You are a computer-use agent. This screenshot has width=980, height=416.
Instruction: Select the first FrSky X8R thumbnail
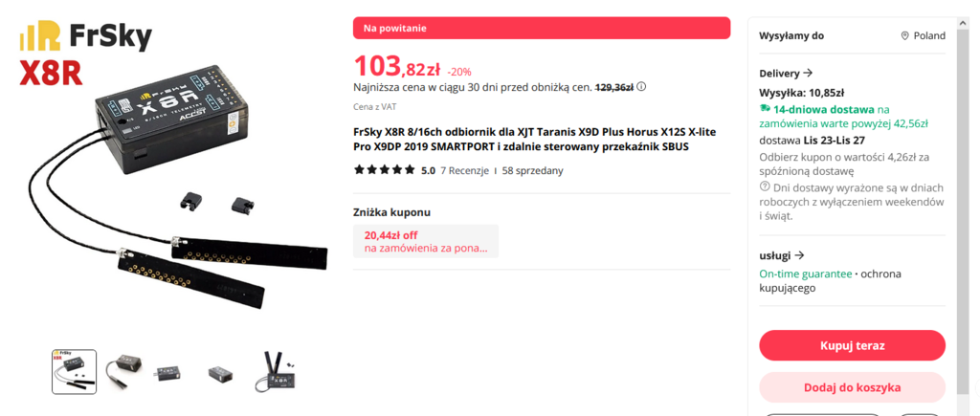(74, 371)
